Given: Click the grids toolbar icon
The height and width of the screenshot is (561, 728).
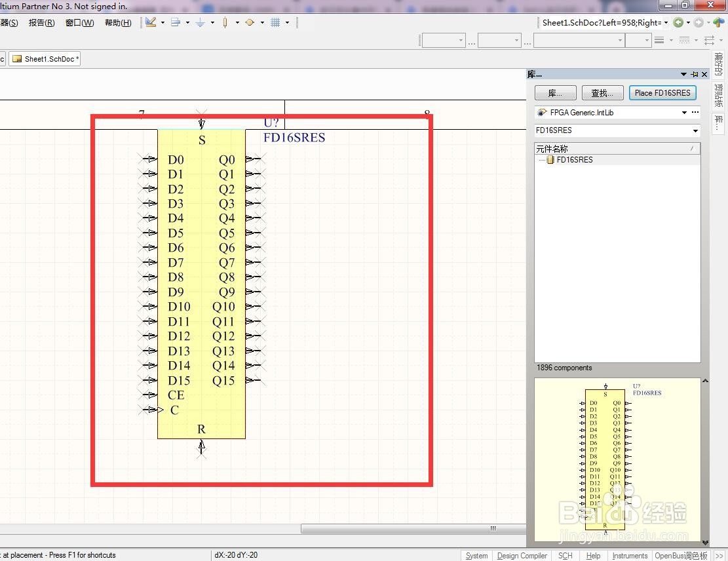Looking at the screenshot, I should (x=275, y=22).
